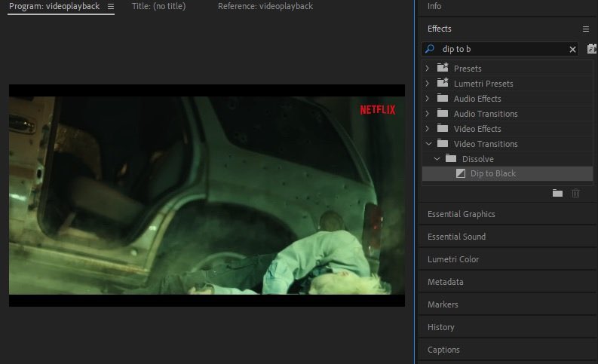The image size is (598, 364).
Task: Select the Dissolve label
Action: click(x=478, y=159)
